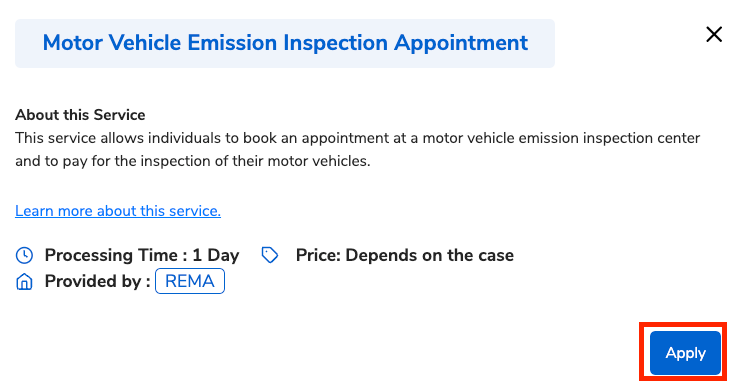
Task: Click the description line about paying for inspection
Action: (x=193, y=161)
